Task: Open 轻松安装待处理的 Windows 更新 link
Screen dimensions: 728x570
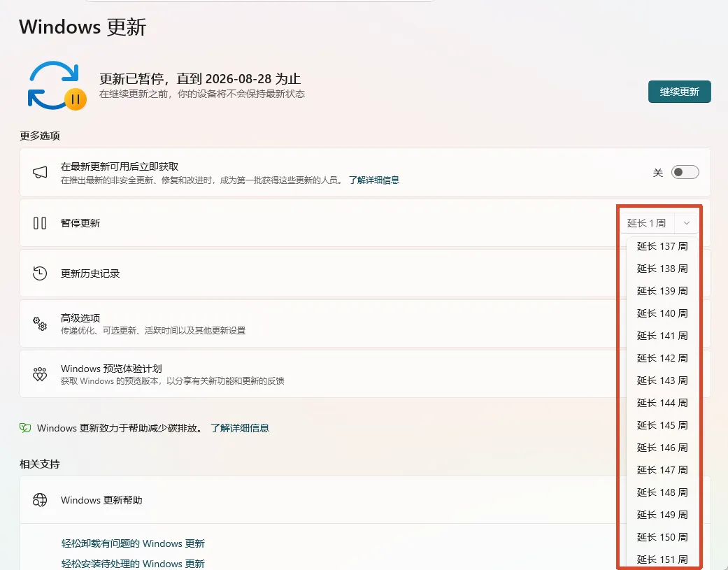Action: coord(133,564)
